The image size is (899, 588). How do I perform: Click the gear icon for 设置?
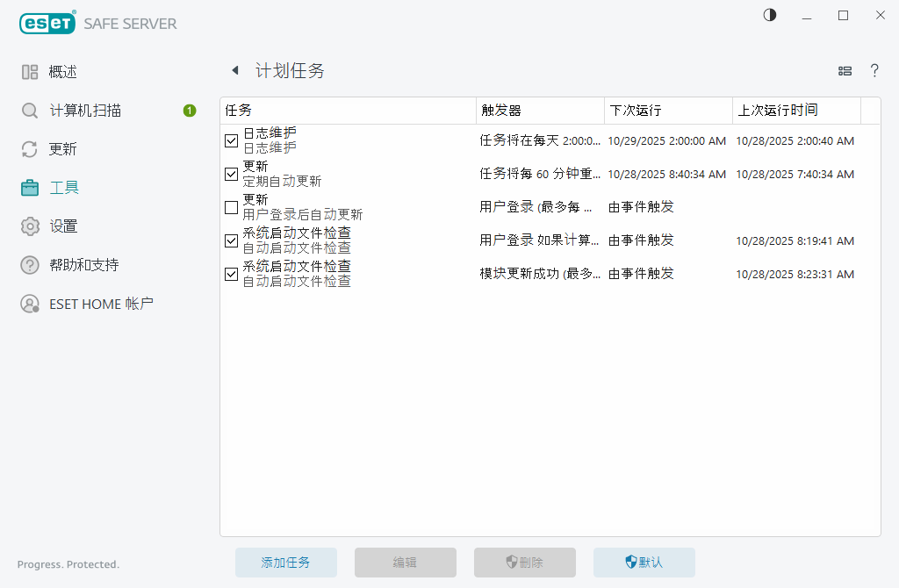(x=30, y=226)
